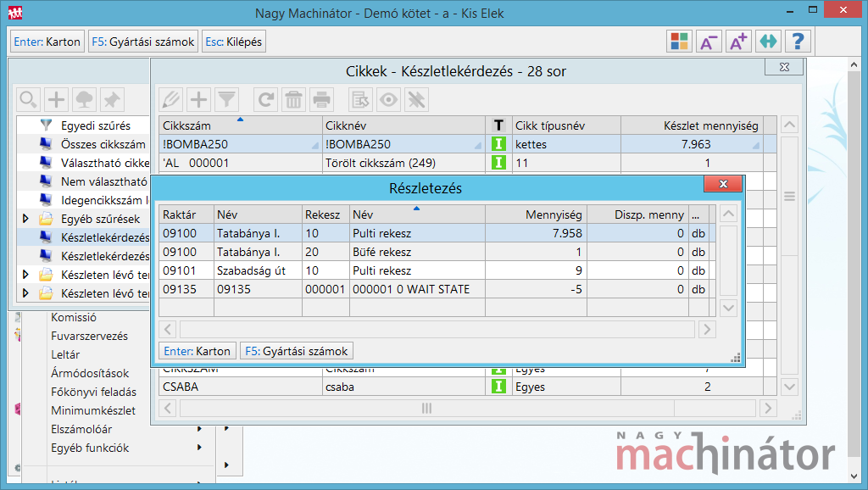Click the export sheet icon in Cikkek toolbar
The image size is (868, 490).
pyautogui.click(x=361, y=100)
